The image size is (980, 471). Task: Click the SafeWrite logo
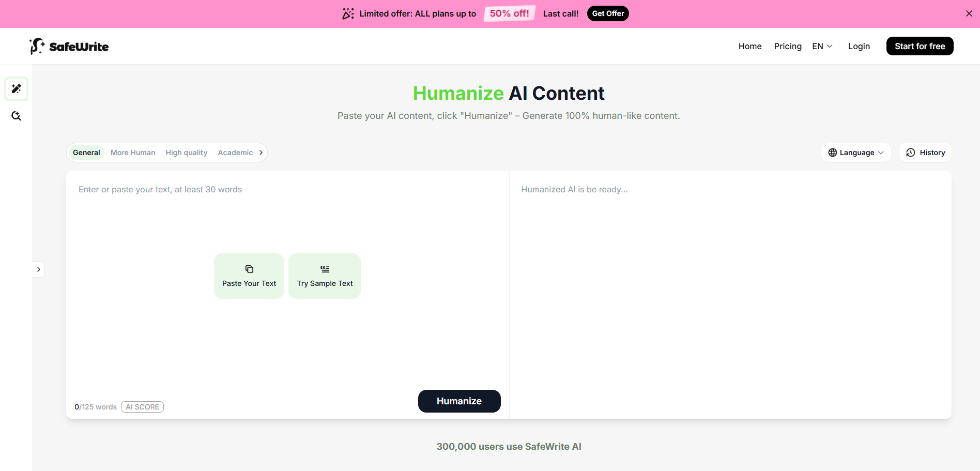(x=69, y=47)
